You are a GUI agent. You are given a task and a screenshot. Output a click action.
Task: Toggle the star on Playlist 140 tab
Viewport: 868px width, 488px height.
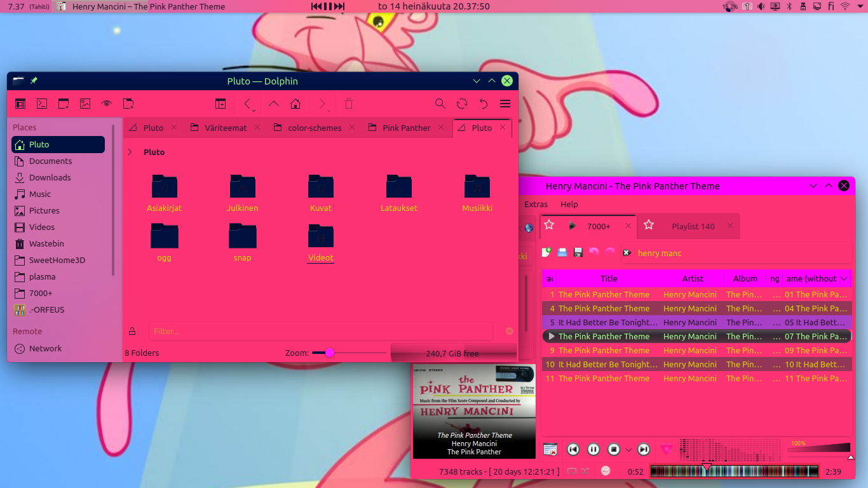pos(649,225)
